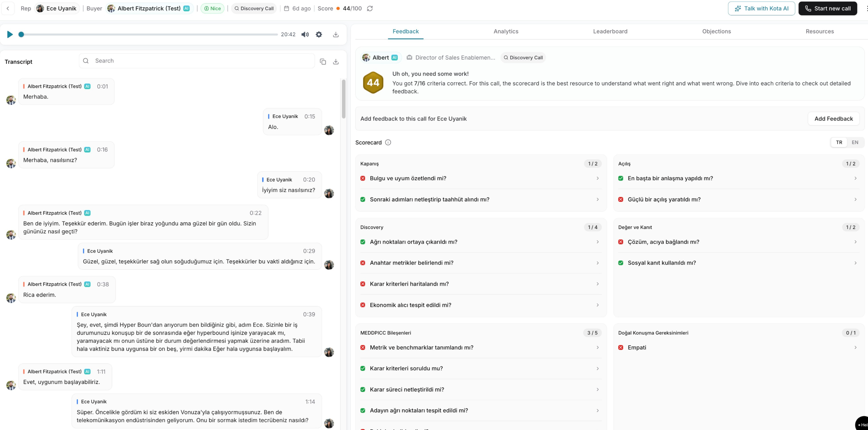Viewport: 868px width, 430px height.
Task: Expand Güçlü bir açılış yaratıldı mı
Action: tap(739, 200)
